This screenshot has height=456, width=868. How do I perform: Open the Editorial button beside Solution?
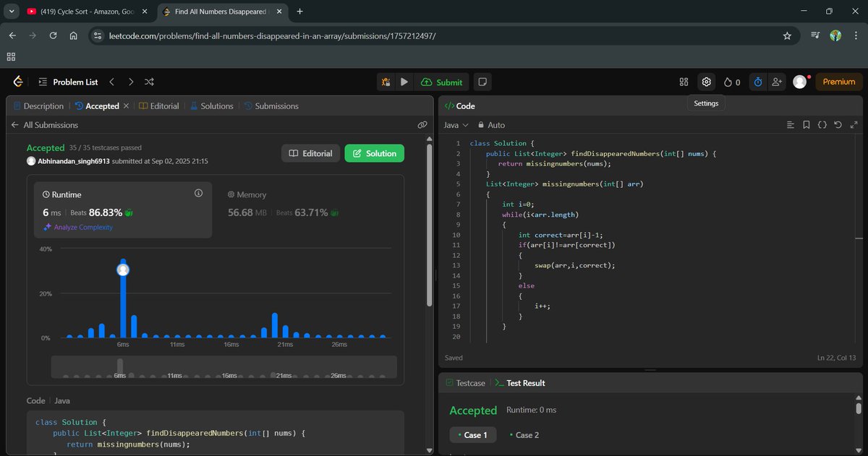[310, 153]
